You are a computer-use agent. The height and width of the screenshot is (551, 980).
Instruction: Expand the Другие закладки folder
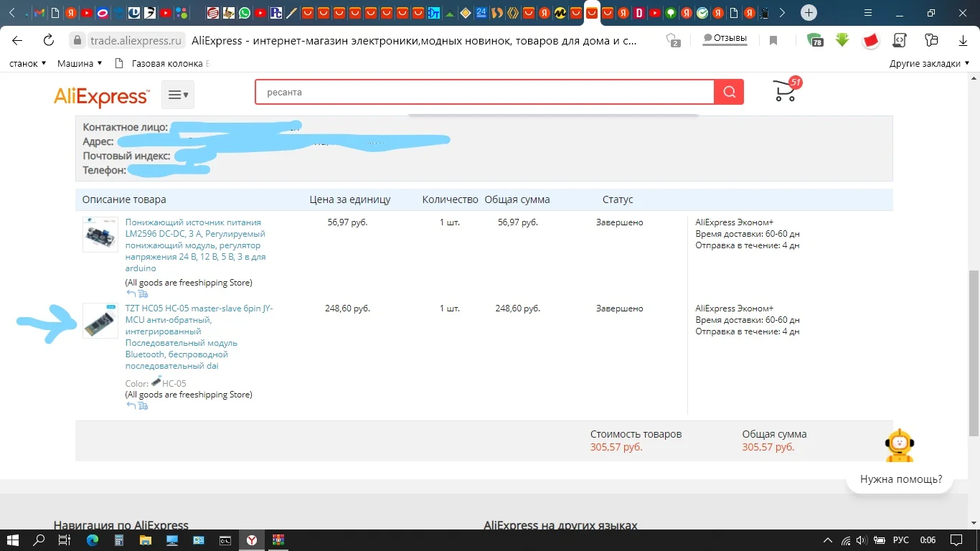pos(930,63)
